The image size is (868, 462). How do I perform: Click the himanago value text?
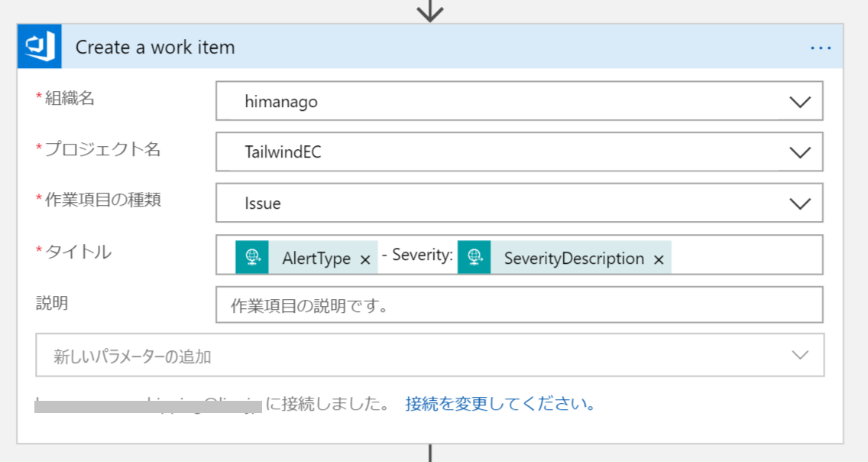[x=281, y=102]
